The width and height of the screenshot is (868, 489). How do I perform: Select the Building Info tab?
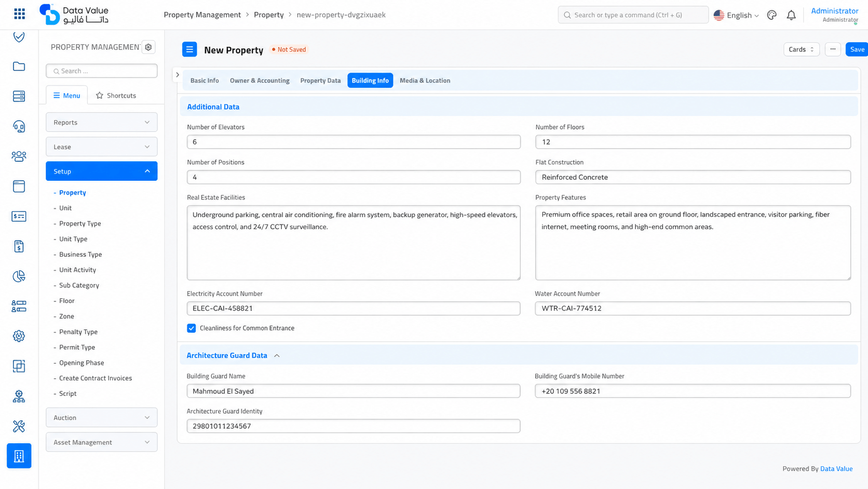pyautogui.click(x=370, y=81)
